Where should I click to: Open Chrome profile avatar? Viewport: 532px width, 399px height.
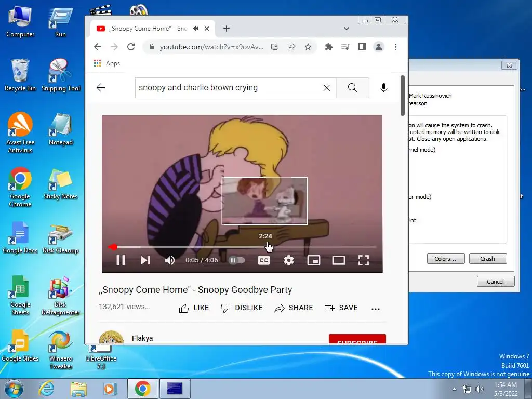(379, 47)
